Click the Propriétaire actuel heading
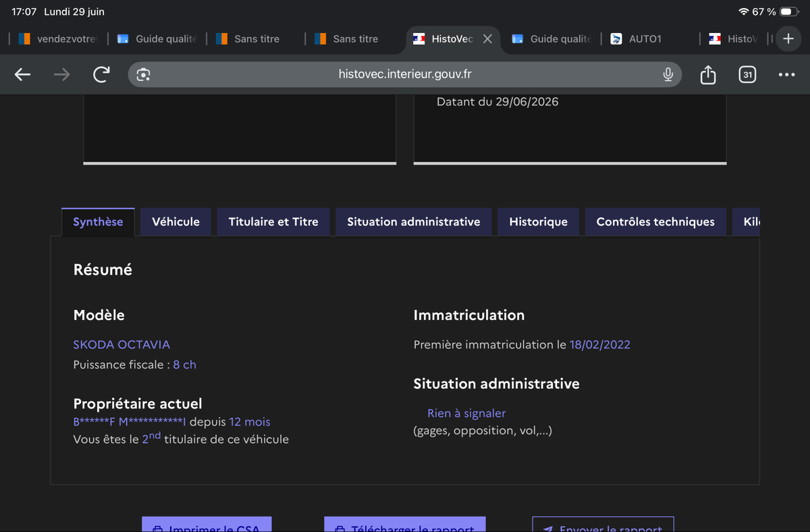The width and height of the screenshot is (810, 532). pos(138,404)
